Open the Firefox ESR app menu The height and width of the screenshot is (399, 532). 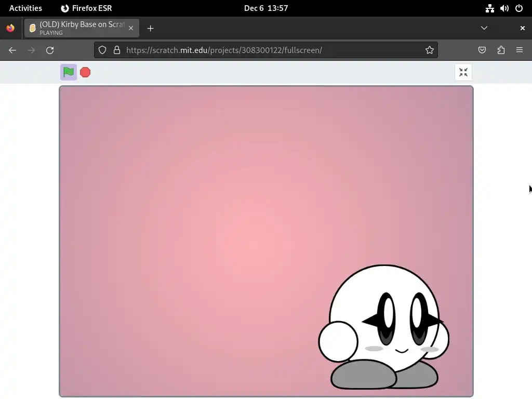(x=87, y=8)
